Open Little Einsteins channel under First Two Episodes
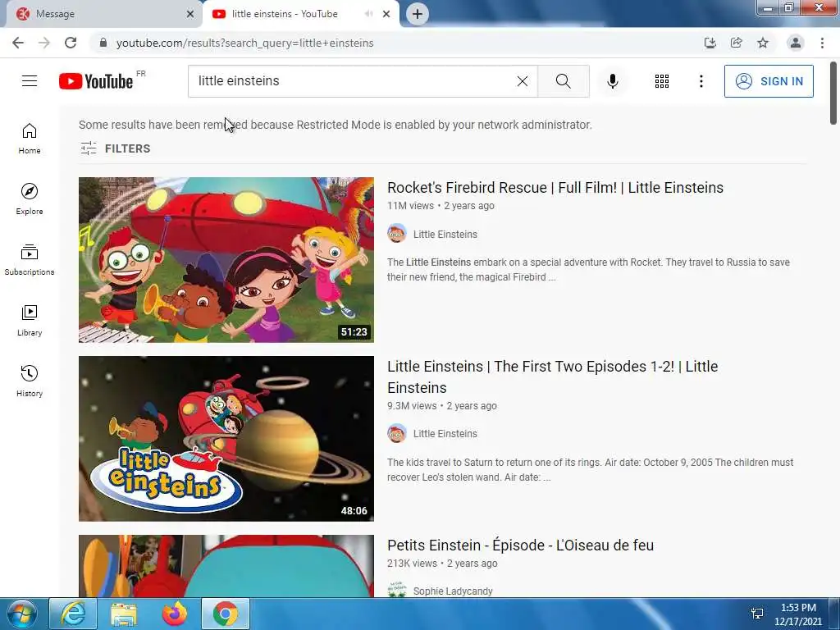Viewport: 840px width, 630px height. pos(445,433)
